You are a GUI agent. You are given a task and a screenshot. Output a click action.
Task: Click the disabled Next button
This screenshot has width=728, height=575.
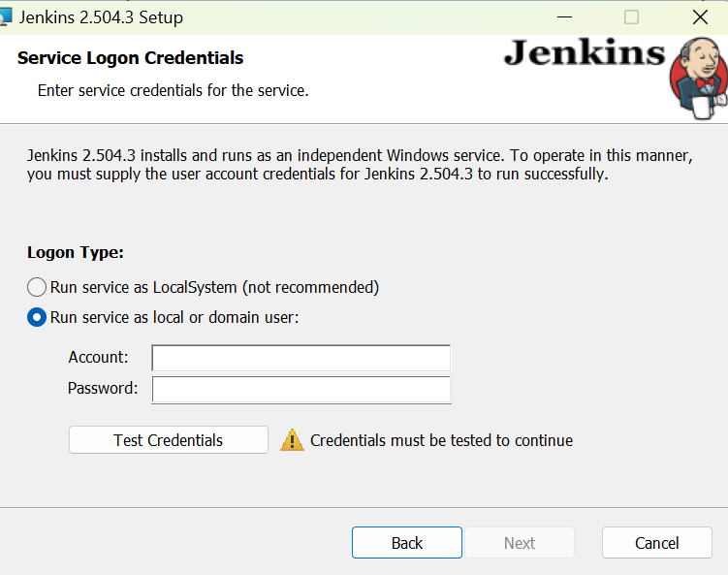[x=520, y=542]
